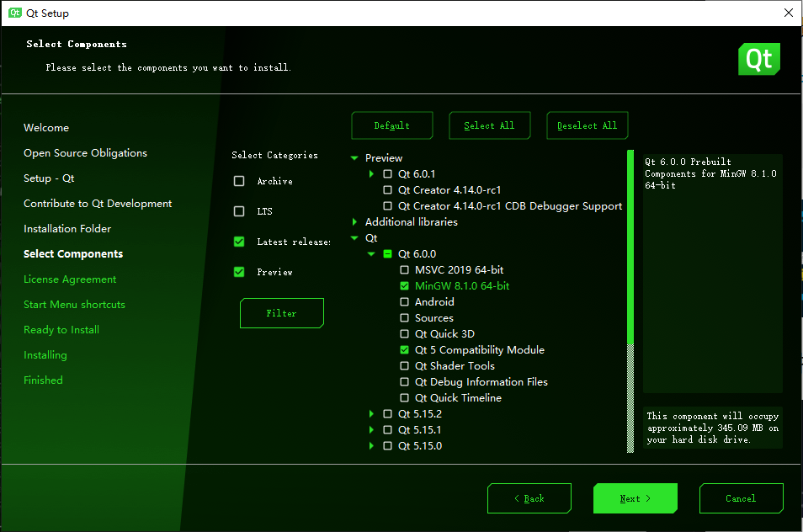Click Next to proceed with installation
Image resolution: width=803 pixels, height=532 pixels.
click(635, 497)
